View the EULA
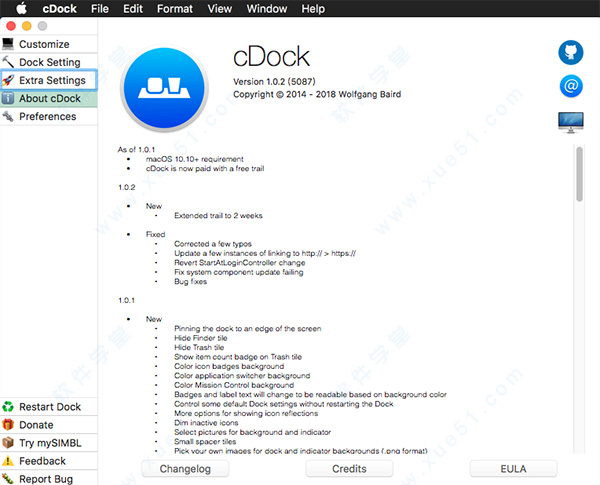 (513, 469)
